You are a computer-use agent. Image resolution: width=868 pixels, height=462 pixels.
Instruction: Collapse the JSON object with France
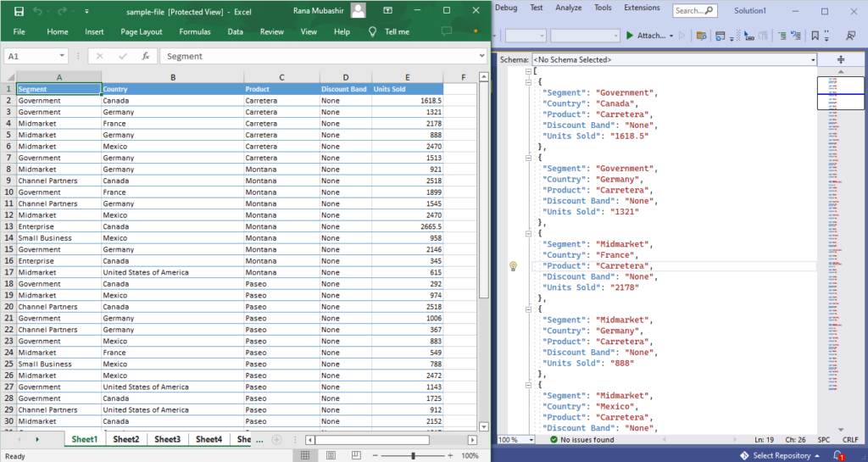[528, 233]
